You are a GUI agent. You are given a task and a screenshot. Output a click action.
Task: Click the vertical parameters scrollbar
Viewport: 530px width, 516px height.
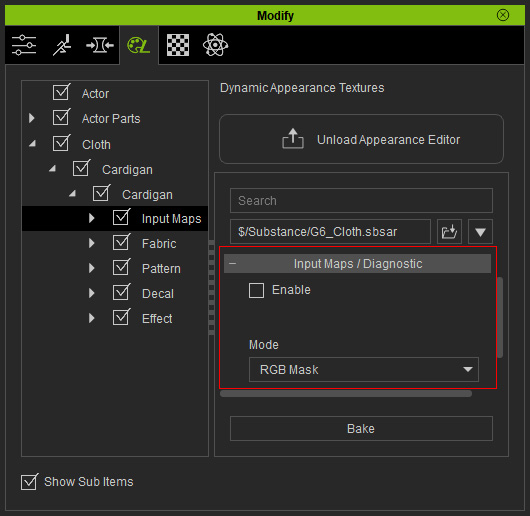pyautogui.click(x=500, y=317)
